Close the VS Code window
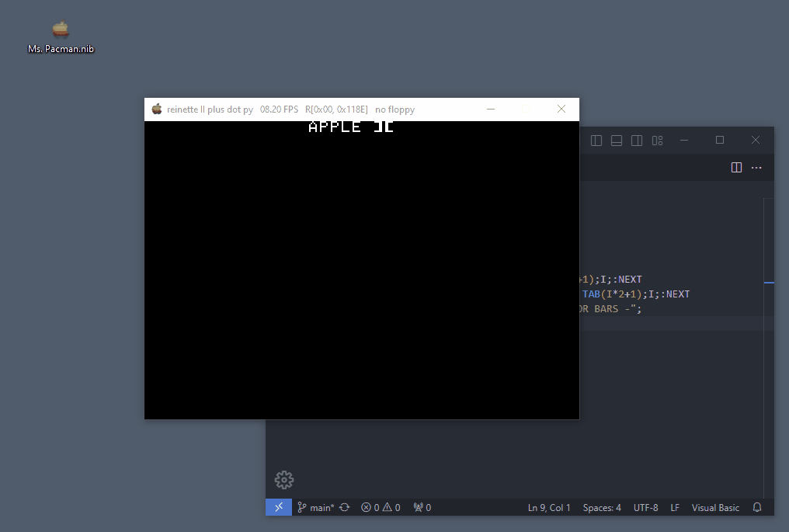This screenshot has height=532, width=789. coord(756,140)
